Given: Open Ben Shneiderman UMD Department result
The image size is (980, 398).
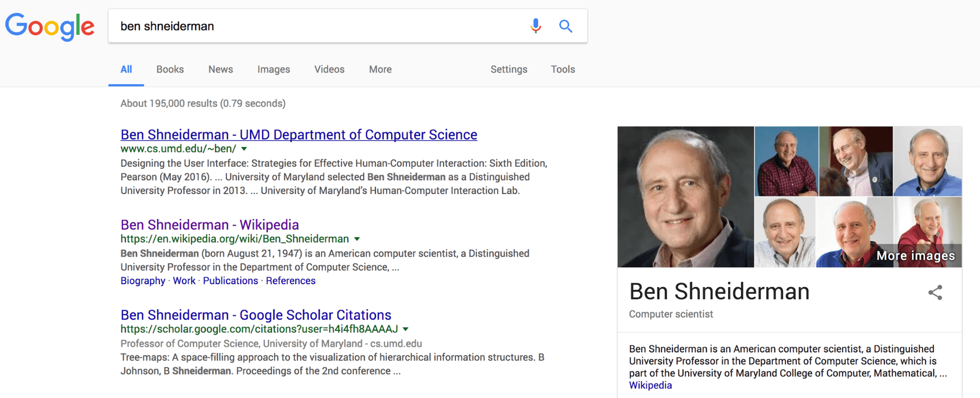Looking at the screenshot, I should tap(299, 135).
